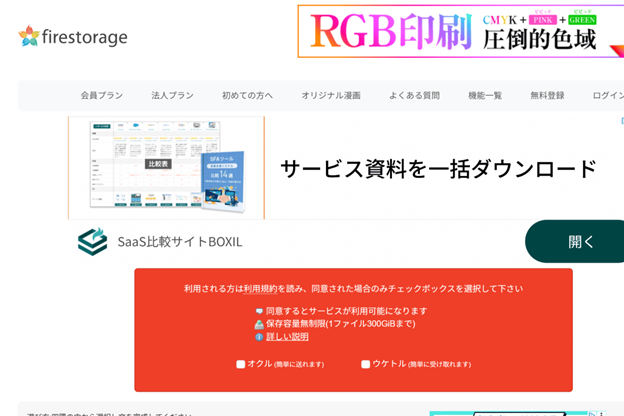Open the 法人プラン menu item
The image size is (624, 416).
[x=172, y=96]
